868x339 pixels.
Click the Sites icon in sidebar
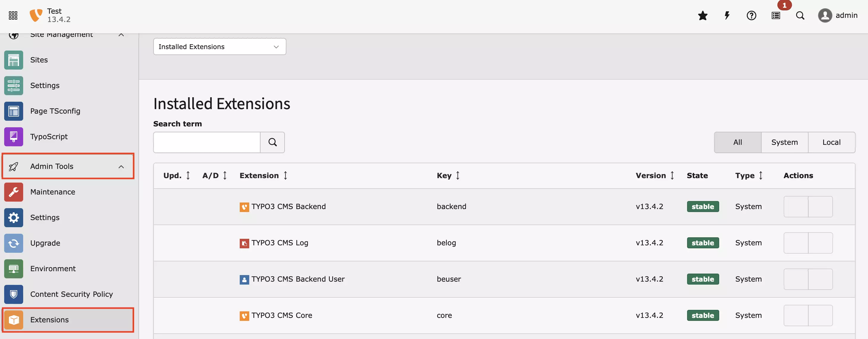(x=13, y=60)
